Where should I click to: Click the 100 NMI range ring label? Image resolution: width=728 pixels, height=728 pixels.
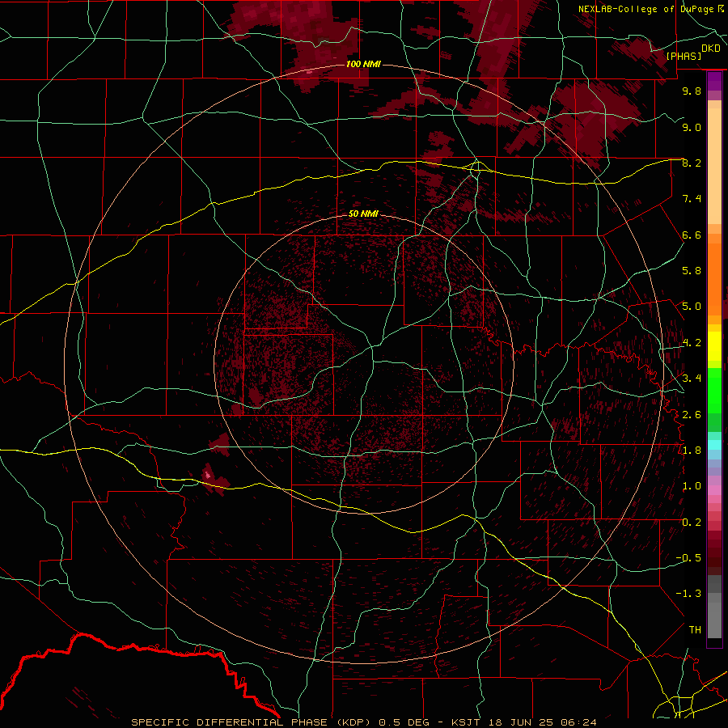(363, 64)
